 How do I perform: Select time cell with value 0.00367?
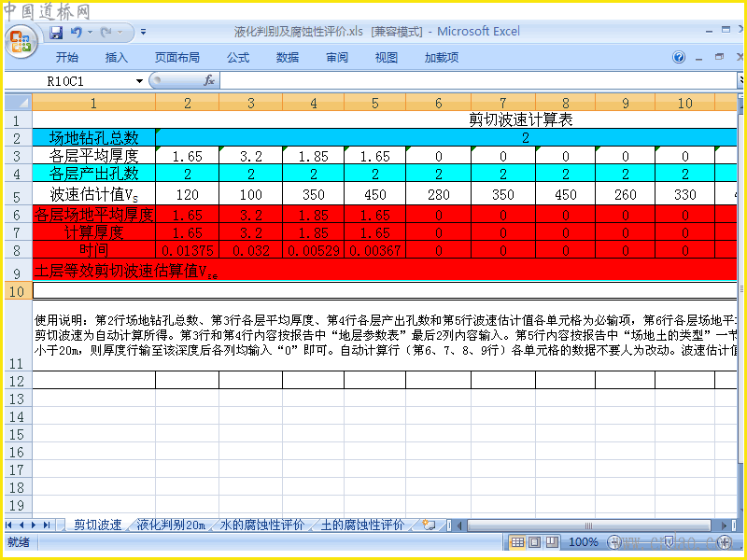click(375, 250)
